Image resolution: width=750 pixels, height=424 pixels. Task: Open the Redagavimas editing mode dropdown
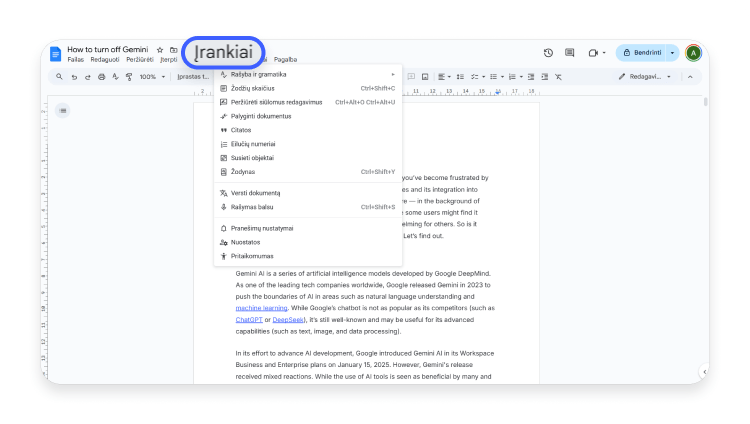[x=645, y=77]
